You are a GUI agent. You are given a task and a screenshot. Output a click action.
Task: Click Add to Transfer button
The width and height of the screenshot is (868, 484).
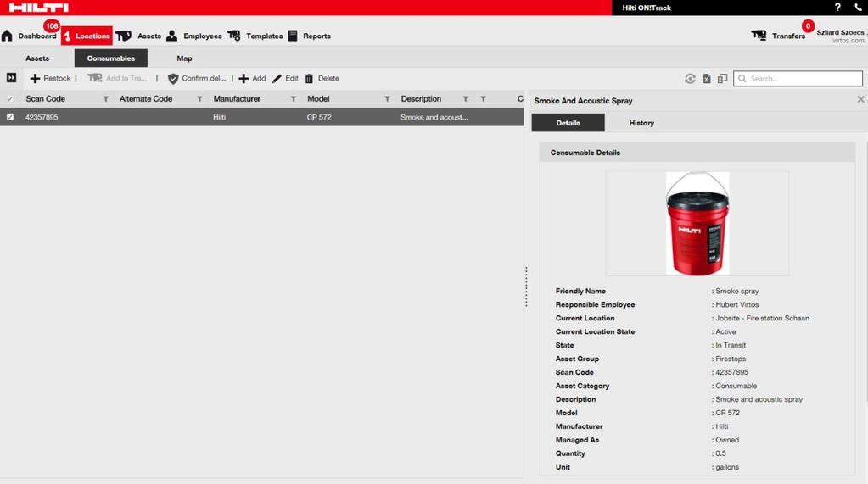(117, 79)
